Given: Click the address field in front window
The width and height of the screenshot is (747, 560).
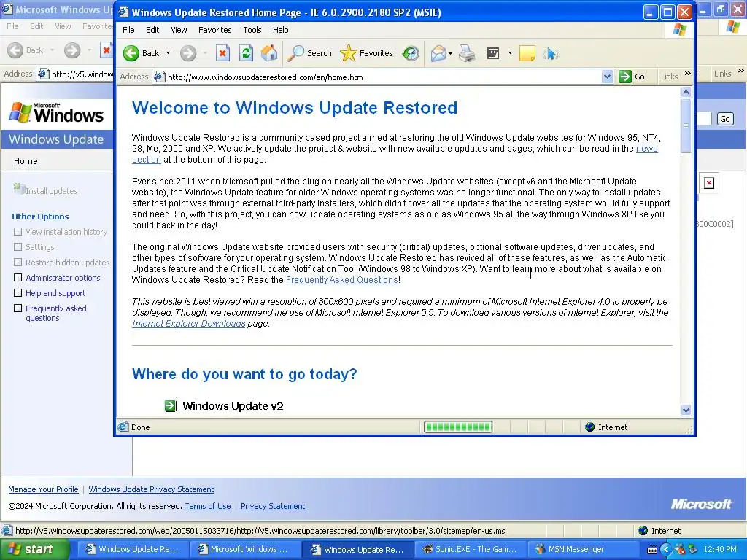Looking at the screenshot, I should 384,77.
